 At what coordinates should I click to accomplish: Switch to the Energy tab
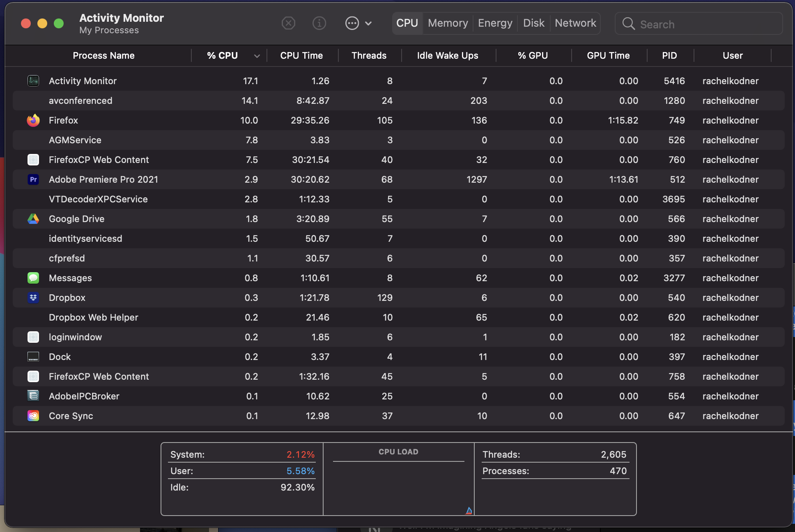495,23
